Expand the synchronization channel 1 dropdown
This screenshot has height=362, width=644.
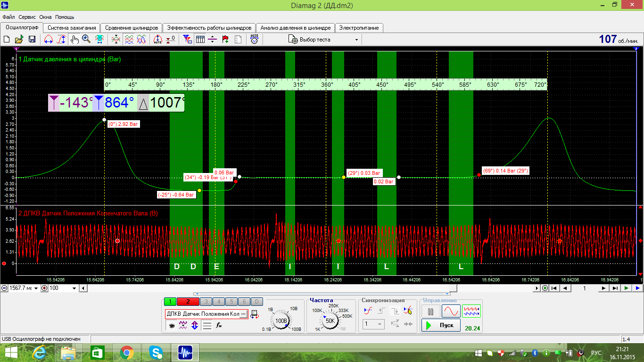point(373,324)
